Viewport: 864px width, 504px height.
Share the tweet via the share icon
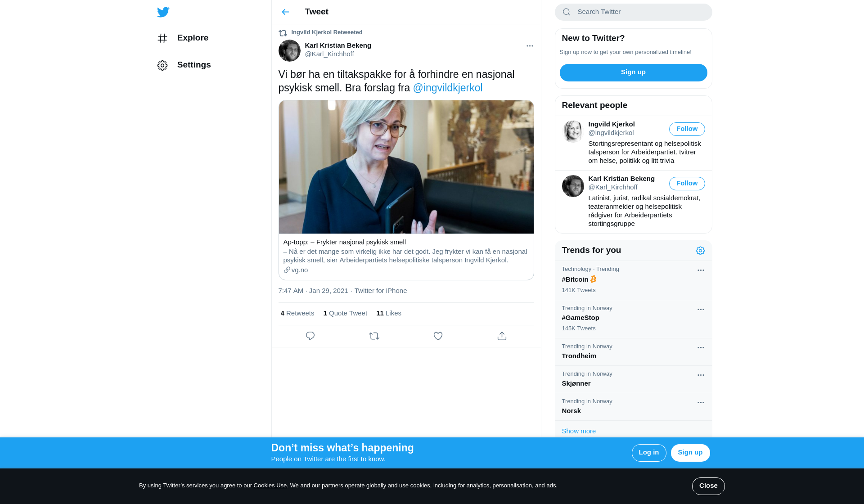(502, 336)
